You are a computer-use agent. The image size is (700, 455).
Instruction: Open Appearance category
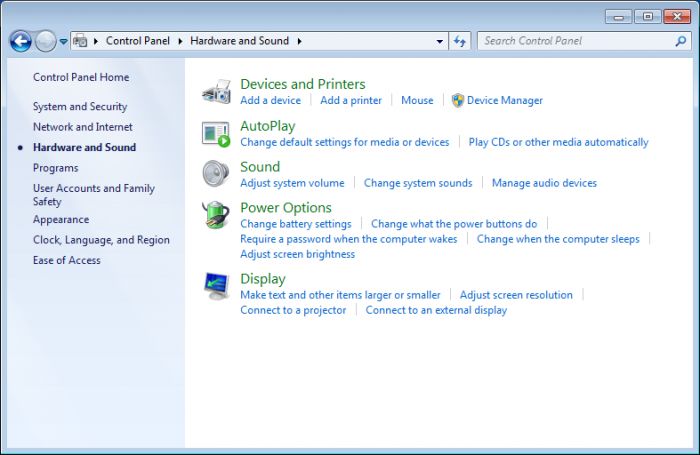coord(61,220)
